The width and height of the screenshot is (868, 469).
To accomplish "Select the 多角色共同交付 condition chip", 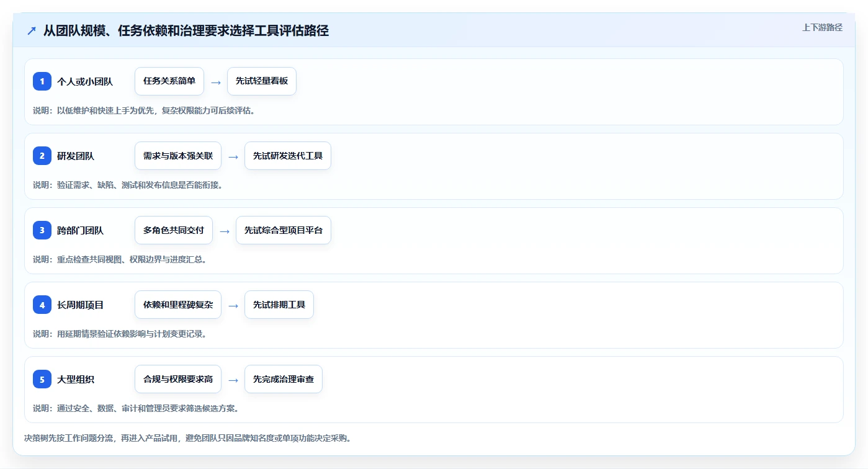I will [174, 230].
